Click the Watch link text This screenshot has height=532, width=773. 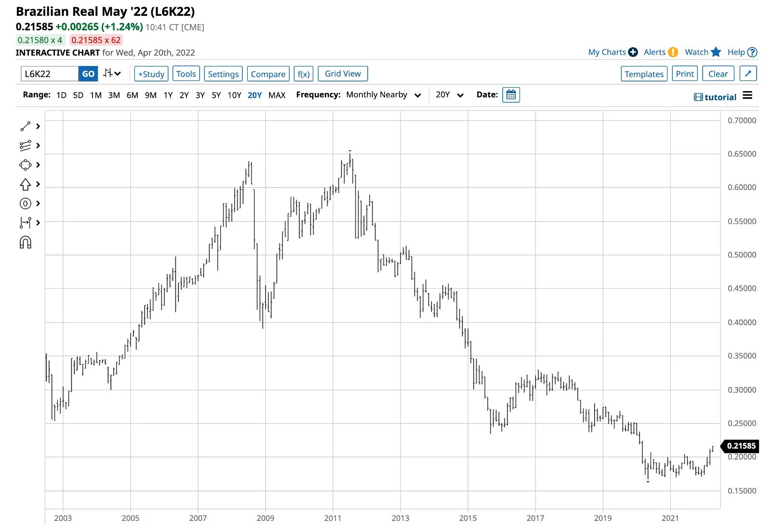697,52
